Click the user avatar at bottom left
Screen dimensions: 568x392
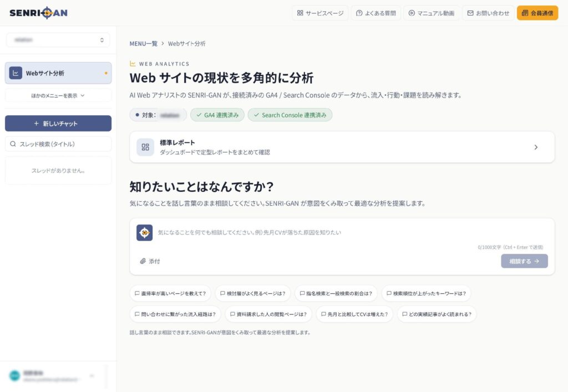14,376
